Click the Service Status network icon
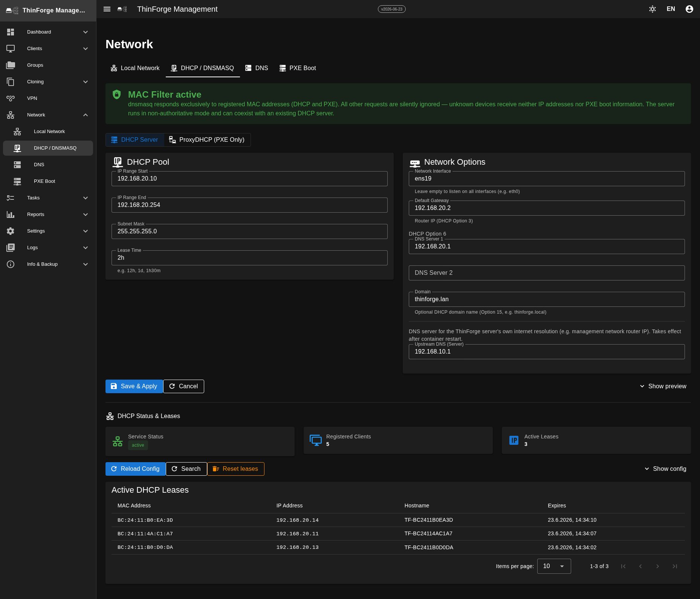 118,441
